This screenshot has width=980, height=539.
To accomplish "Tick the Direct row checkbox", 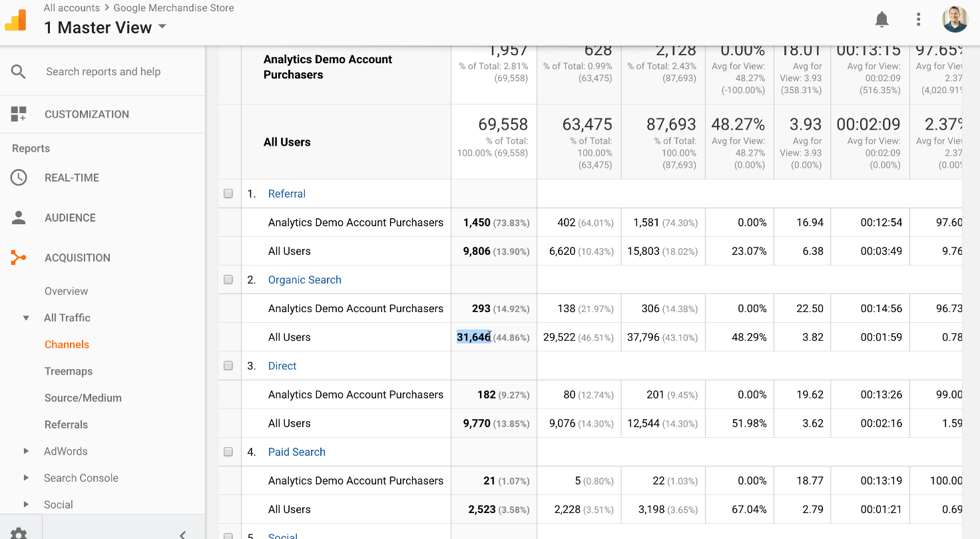I will 228,366.
